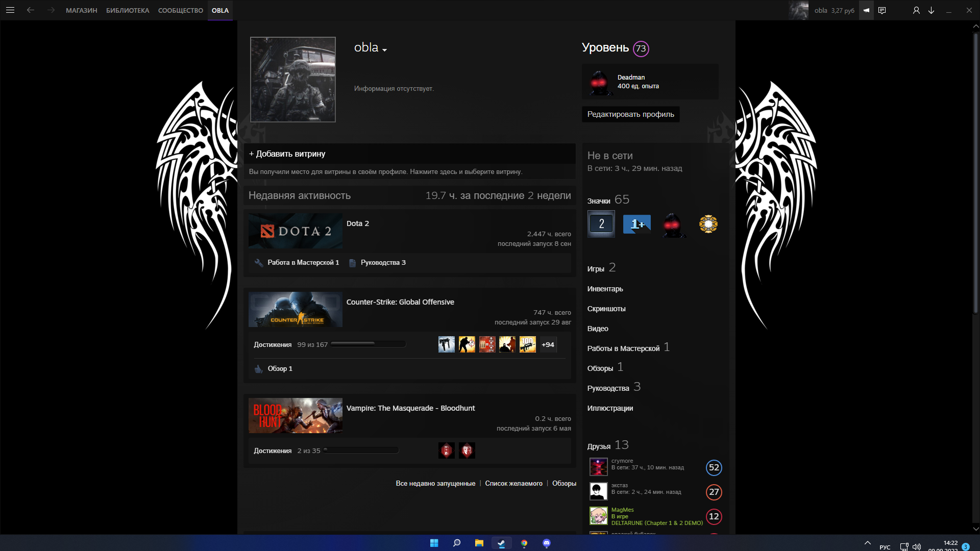Click the gold star badge icon
Screen dimensions: 980x551
[708, 224]
